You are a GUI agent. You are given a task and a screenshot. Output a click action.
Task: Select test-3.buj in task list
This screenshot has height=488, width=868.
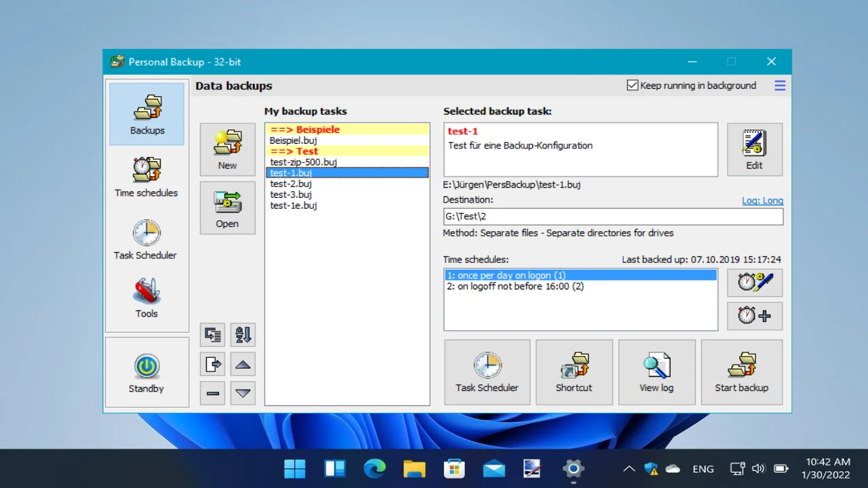pos(347,195)
